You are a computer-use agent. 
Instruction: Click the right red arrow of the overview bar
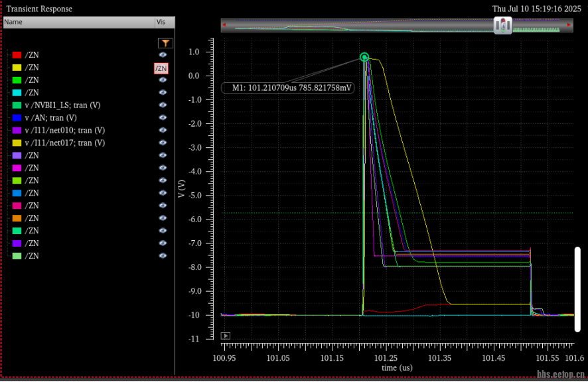tap(569, 25)
